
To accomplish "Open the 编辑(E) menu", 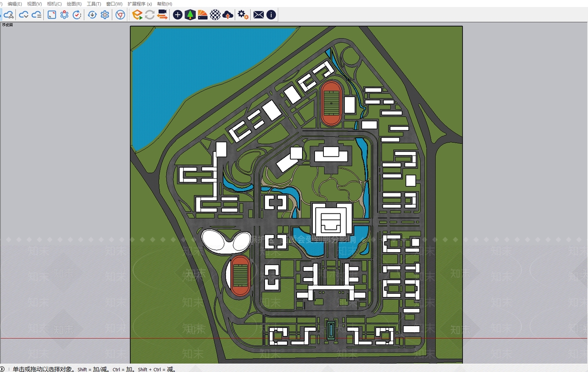I will [15, 4].
